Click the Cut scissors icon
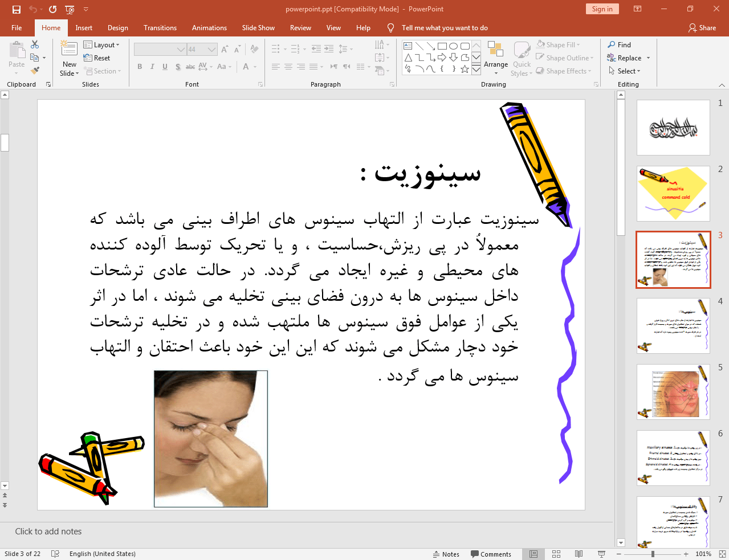This screenshot has width=729, height=560. (x=35, y=44)
